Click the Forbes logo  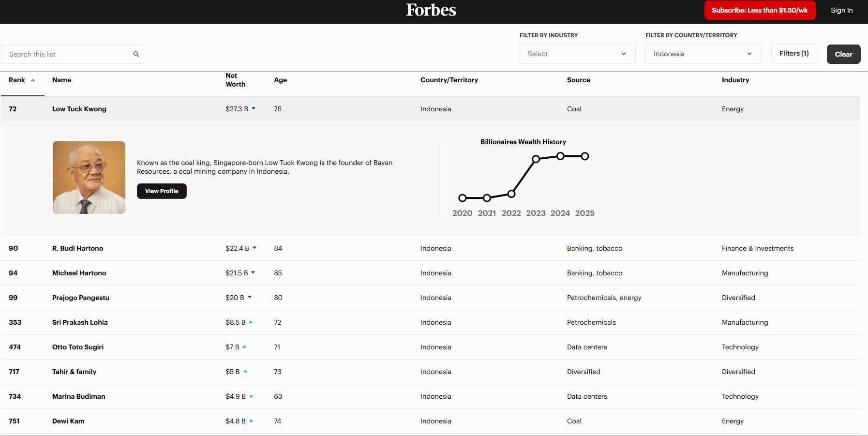pos(431,10)
